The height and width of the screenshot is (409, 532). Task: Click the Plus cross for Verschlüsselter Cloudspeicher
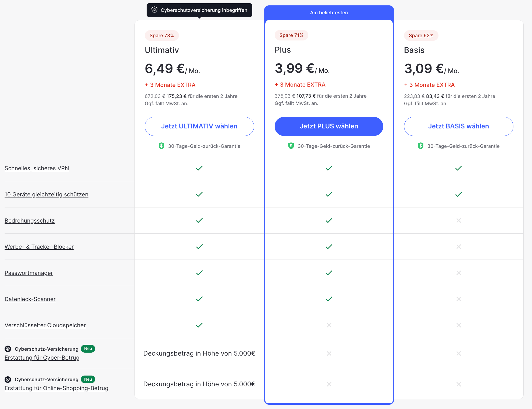coord(329,325)
